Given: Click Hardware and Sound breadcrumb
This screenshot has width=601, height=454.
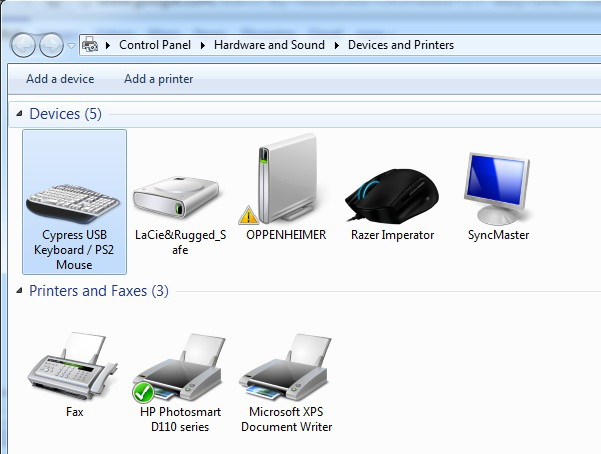Looking at the screenshot, I should (269, 45).
